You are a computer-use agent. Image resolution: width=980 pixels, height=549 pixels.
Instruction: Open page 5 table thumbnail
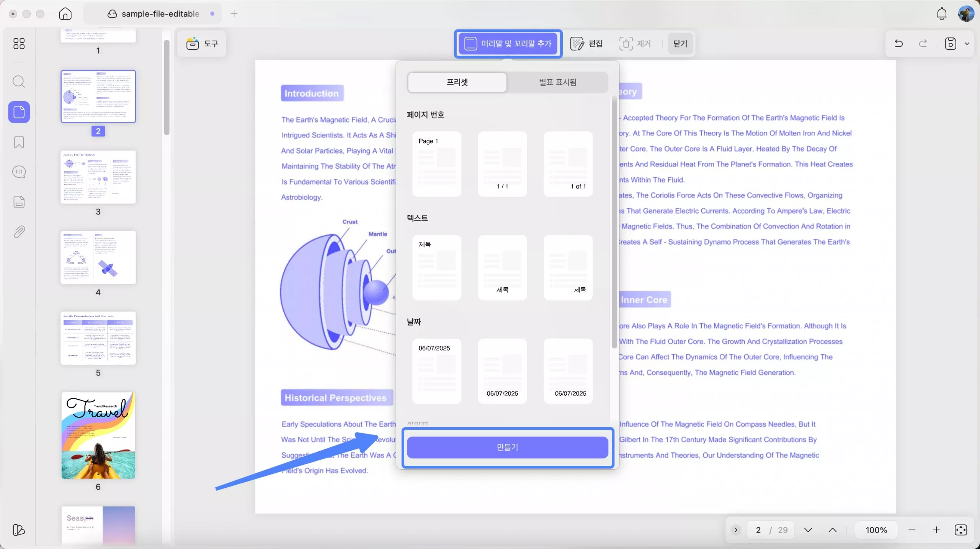(x=98, y=338)
